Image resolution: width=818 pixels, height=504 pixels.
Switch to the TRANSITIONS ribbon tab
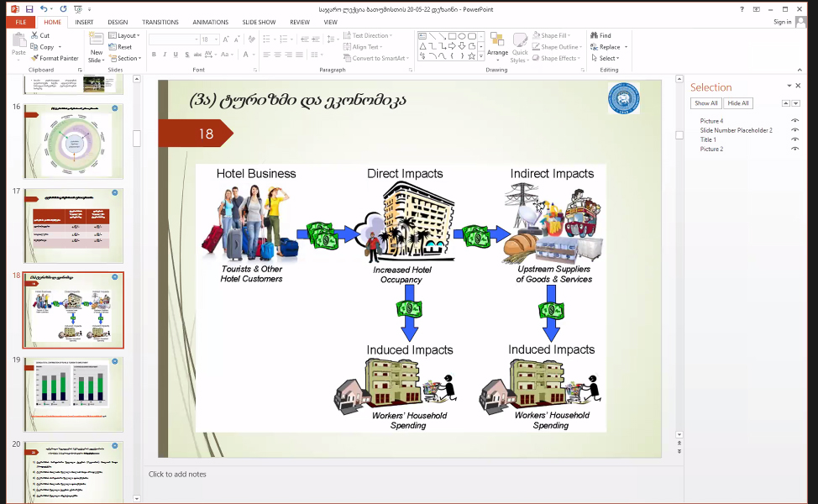[x=160, y=22]
